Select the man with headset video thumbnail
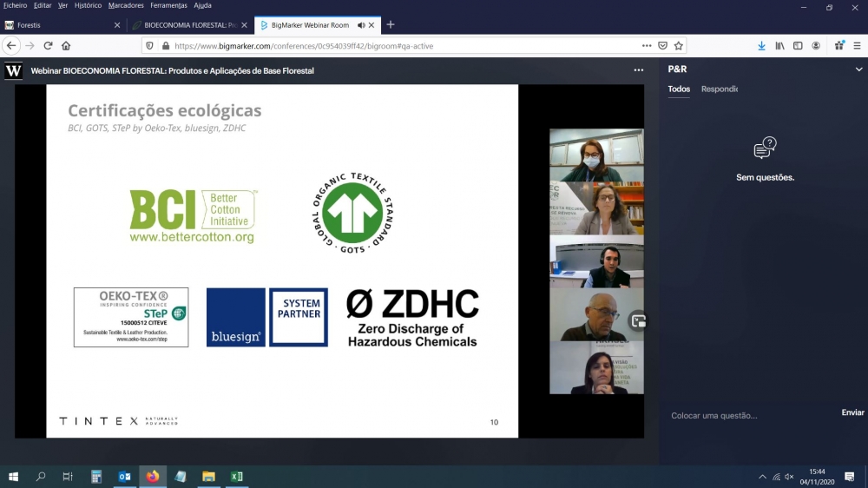Viewport: 868px width, 488px height. [x=596, y=261]
